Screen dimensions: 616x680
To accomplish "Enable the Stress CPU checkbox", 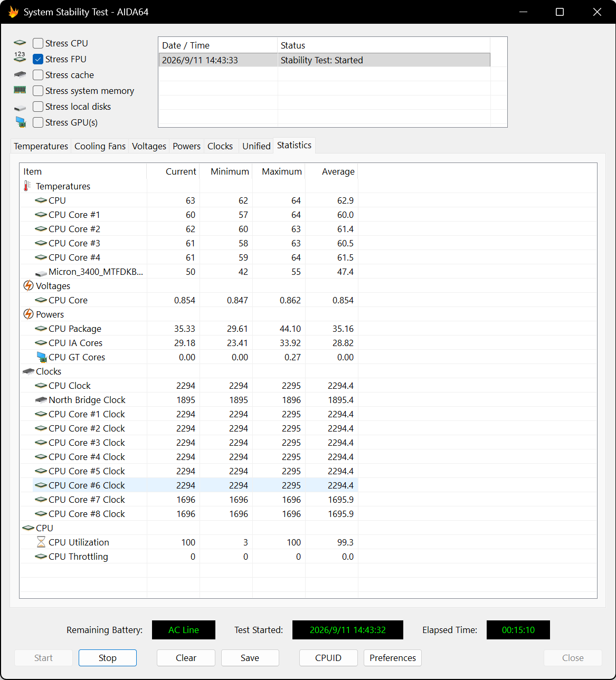I will pyautogui.click(x=38, y=43).
